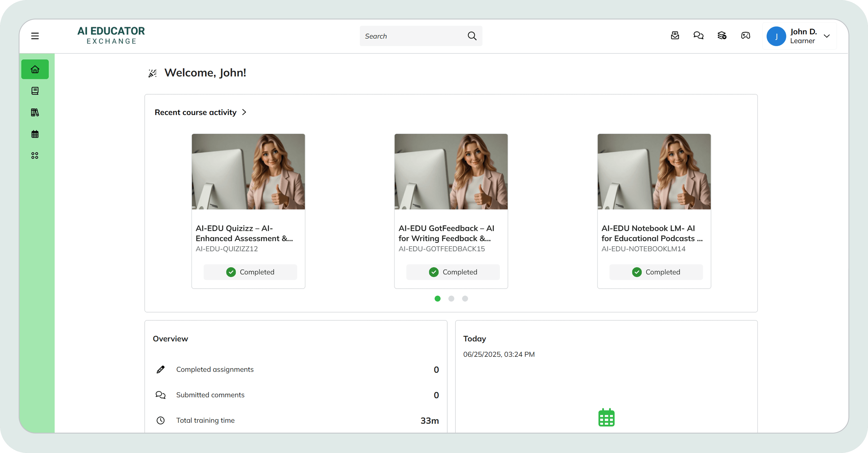Image resolution: width=868 pixels, height=453 pixels.
Task: Open the calendar icon in sidebar
Action: (35, 134)
